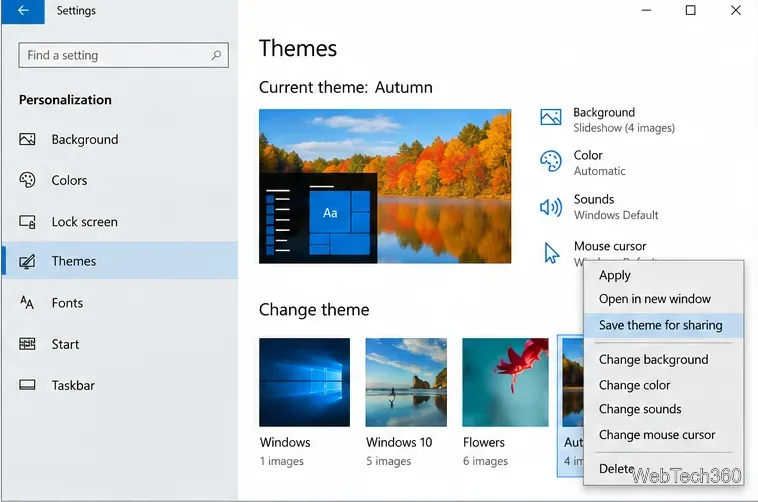
Task: Open Taskbar settings page
Action: click(x=119, y=385)
